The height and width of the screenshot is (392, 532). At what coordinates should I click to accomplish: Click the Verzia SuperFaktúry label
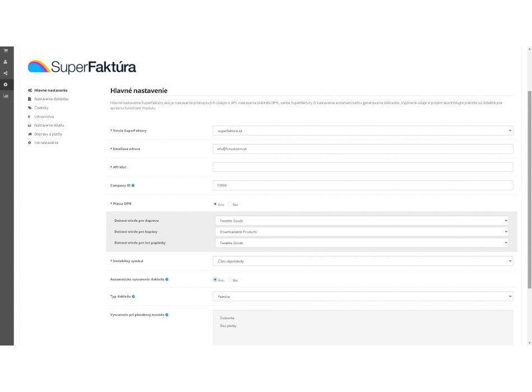pyautogui.click(x=129, y=130)
